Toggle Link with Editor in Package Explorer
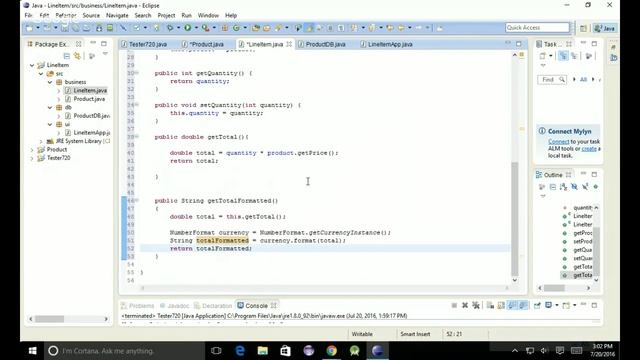 (77, 56)
